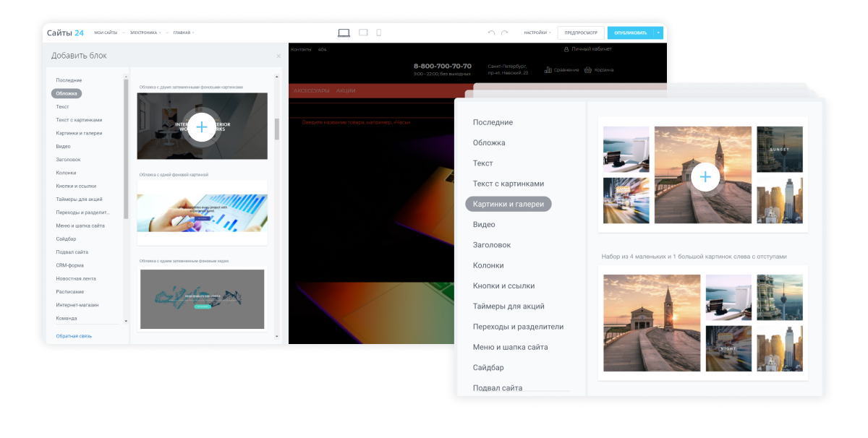The image size is (868, 438).
Task: Choose the cover with hand chart thumbnail
Action: pyautogui.click(x=202, y=212)
